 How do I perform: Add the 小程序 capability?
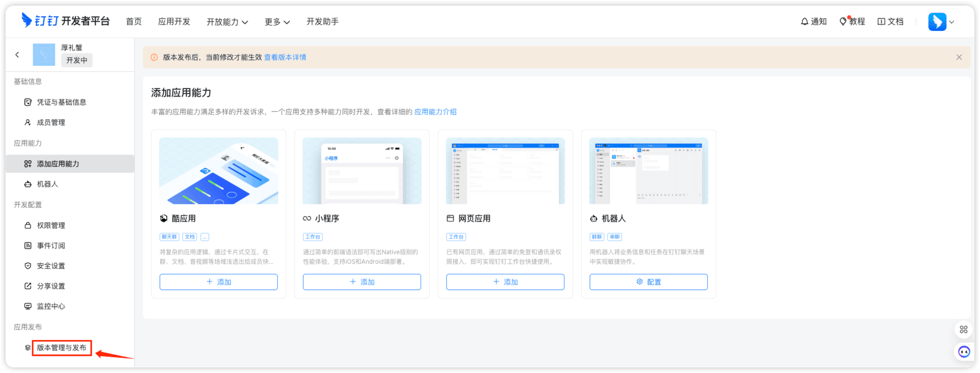coord(362,282)
